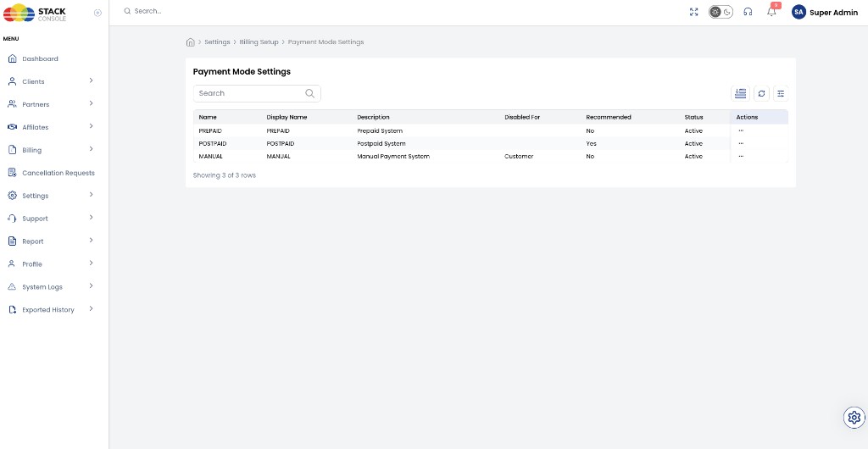Select the Customer cell in MANUAL row
The image size is (868, 449).
point(519,157)
